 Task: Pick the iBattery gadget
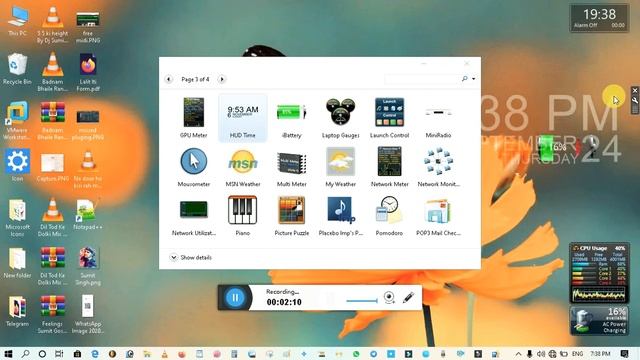coord(291,118)
